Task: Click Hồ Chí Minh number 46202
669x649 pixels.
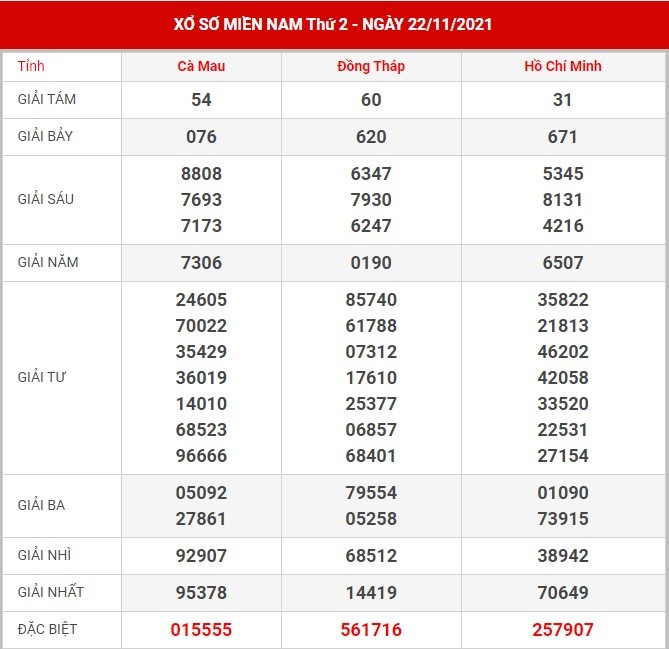Action: point(562,352)
